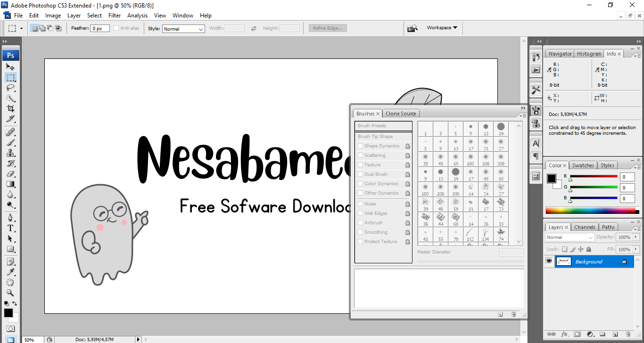Select the Hand tool
The width and height of the screenshot is (644, 343).
(10, 282)
